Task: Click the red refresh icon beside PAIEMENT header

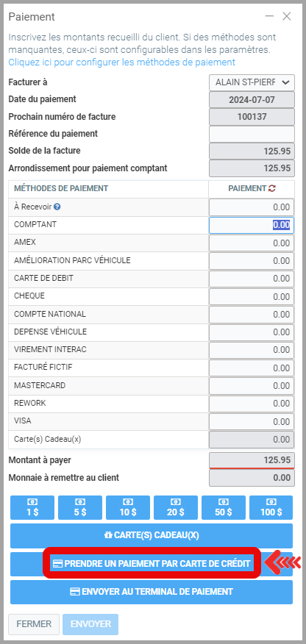Action: tap(272, 188)
